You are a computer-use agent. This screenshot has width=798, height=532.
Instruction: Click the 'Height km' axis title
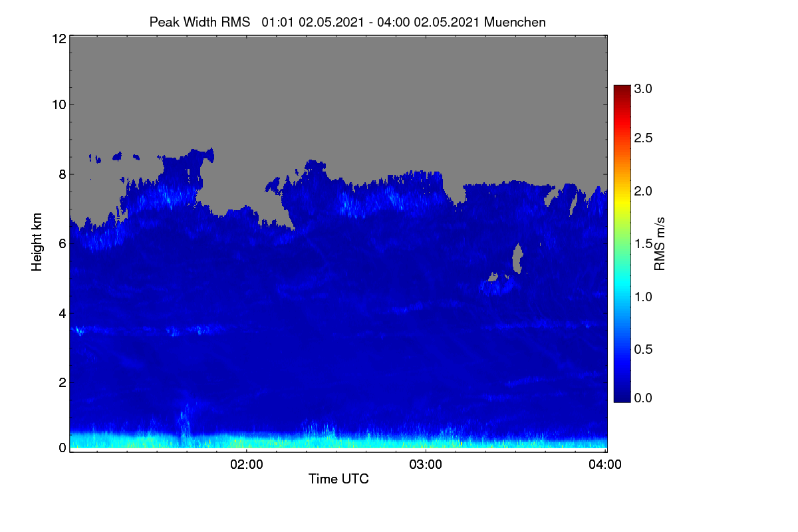[37, 242]
